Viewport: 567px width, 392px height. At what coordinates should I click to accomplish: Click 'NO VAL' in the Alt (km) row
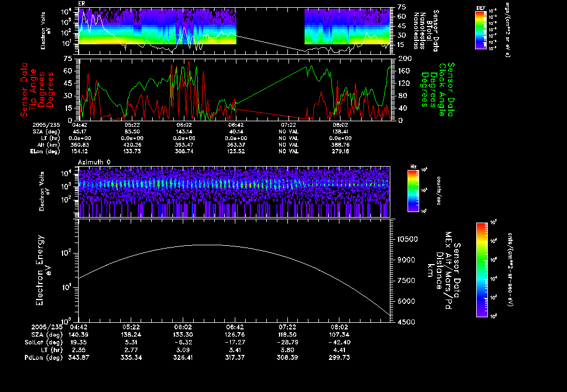(288, 145)
